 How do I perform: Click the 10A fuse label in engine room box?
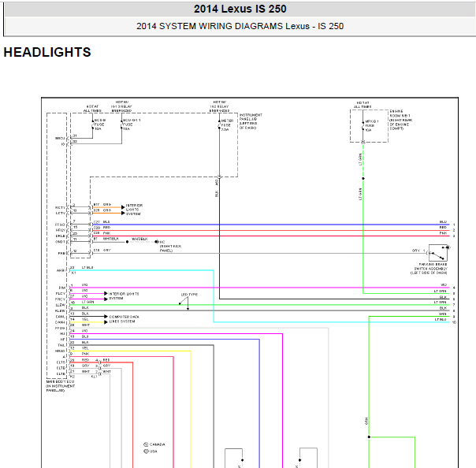(371, 125)
